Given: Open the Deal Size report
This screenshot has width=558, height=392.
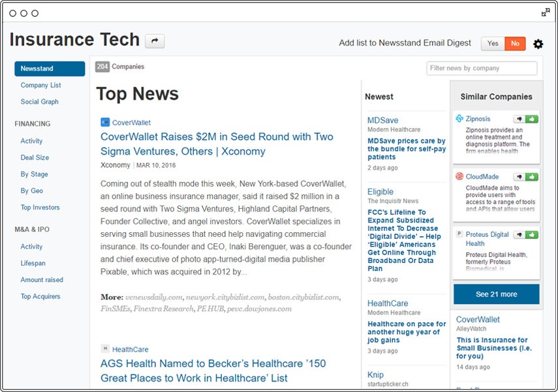Looking at the screenshot, I should (x=35, y=157).
